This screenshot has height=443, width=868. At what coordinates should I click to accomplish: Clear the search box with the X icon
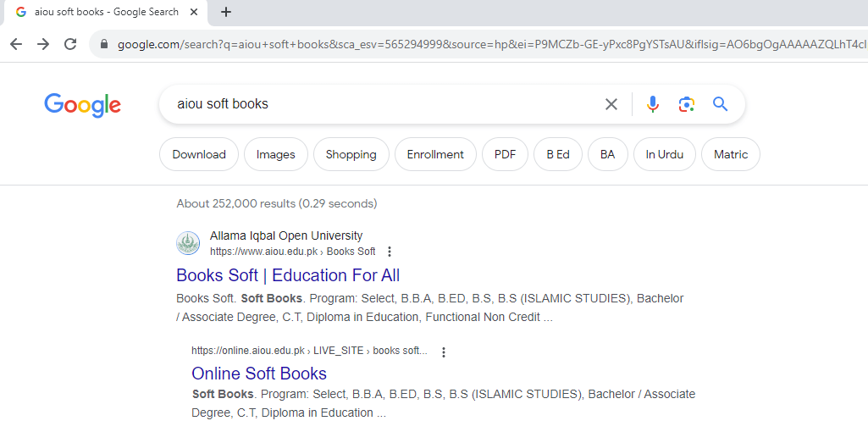[611, 104]
